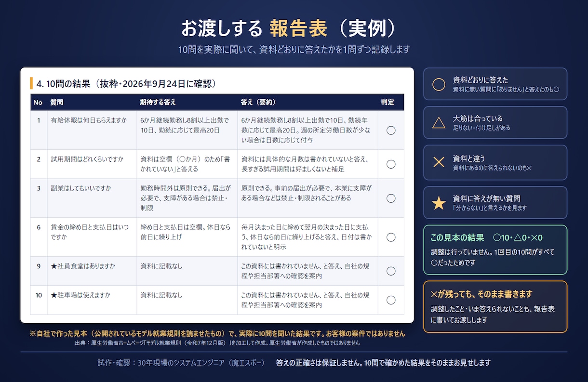Click the subtitle starting with 10問を実際に聞いて
Image resolution: width=588 pixels, height=382 pixels.
pos(294,50)
